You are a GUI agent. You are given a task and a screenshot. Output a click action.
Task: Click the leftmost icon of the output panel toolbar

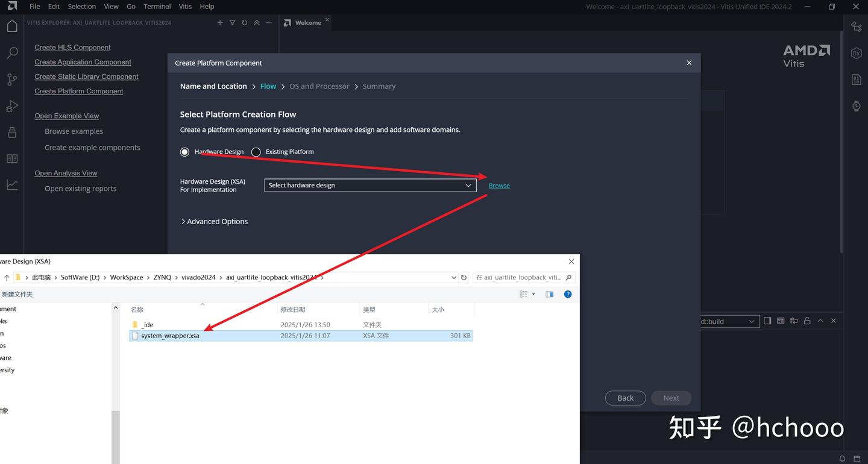(x=767, y=321)
